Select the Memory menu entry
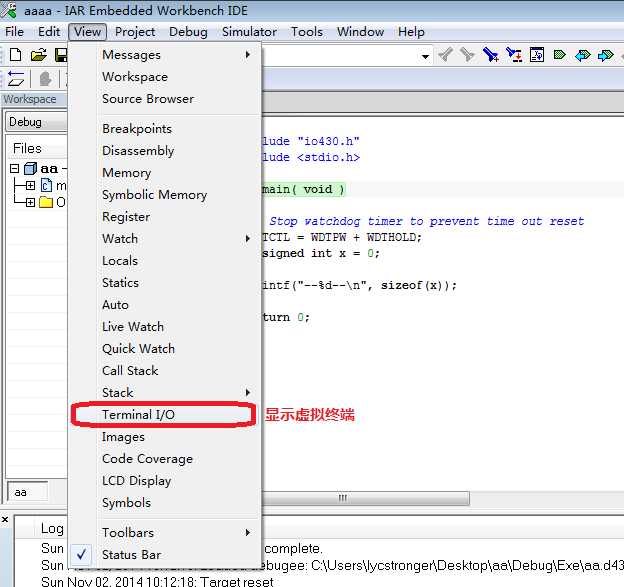Image resolution: width=624 pixels, height=587 pixels. [x=165, y=172]
